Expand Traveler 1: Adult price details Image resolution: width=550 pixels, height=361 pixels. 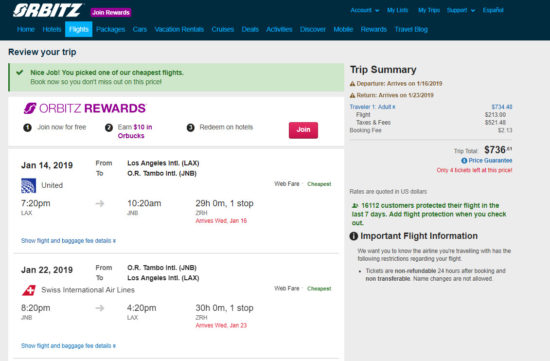(372, 107)
